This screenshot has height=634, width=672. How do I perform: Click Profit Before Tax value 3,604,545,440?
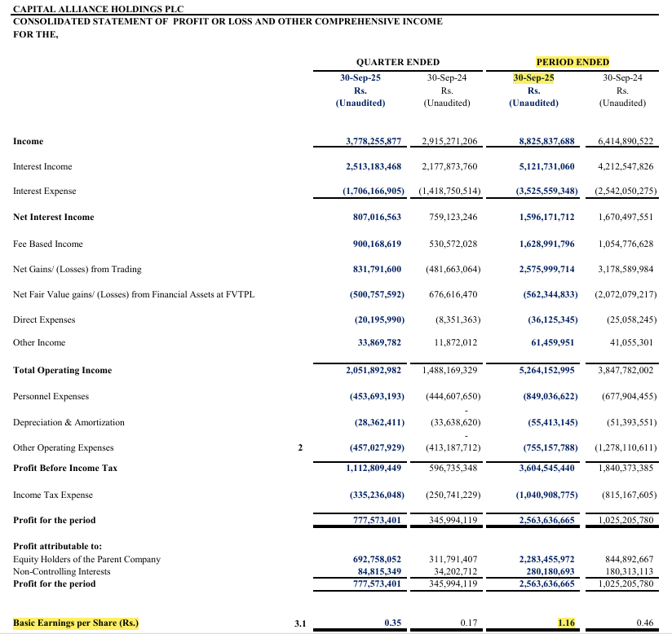[x=546, y=469]
